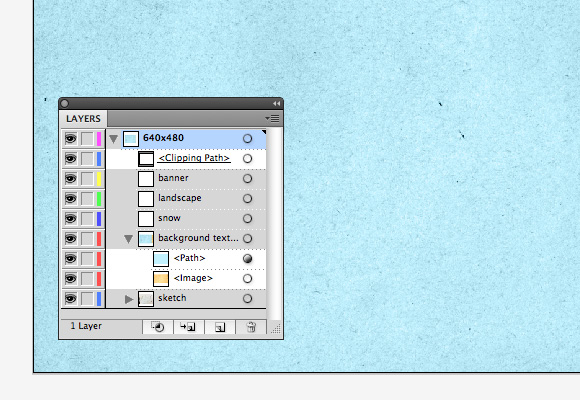Open the Layers panel options menu
The image size is (580, 400).
(273, 118)
